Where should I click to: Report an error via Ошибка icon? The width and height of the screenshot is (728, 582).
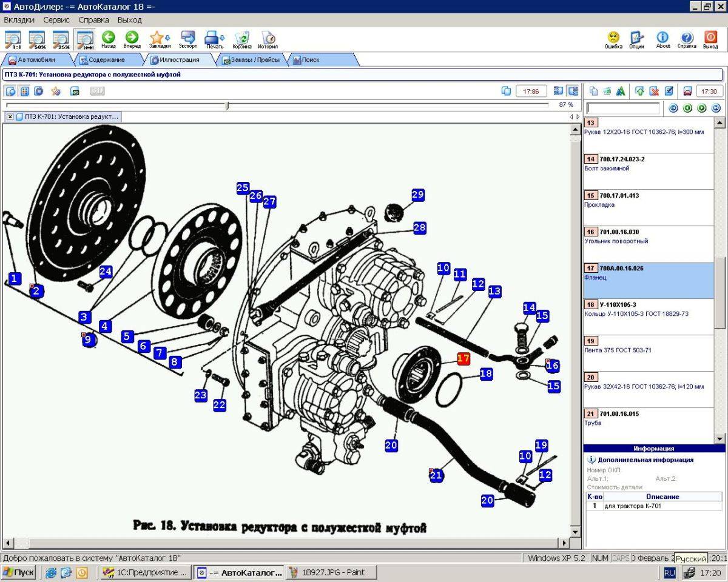[613, 39]
